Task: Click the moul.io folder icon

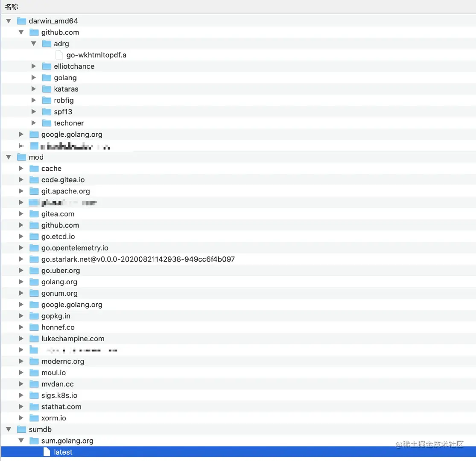Action: pyautogui.click(x=34, y=373)
